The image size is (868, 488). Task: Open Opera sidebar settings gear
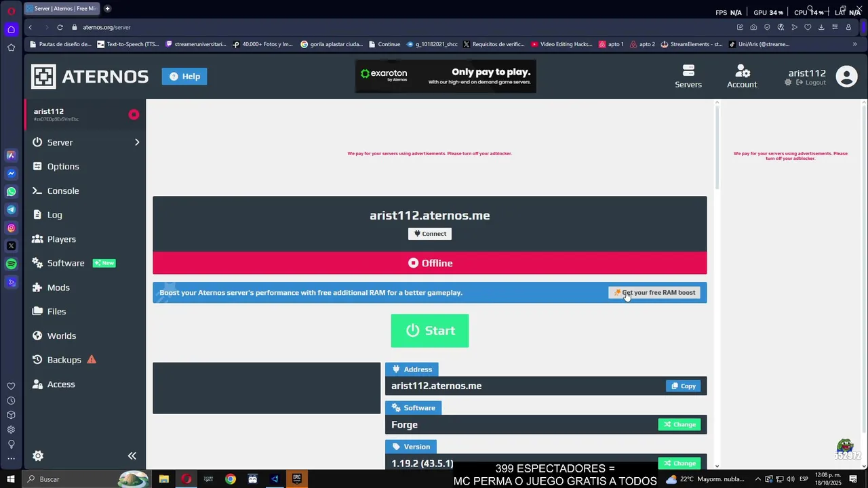tap(11, 430)
